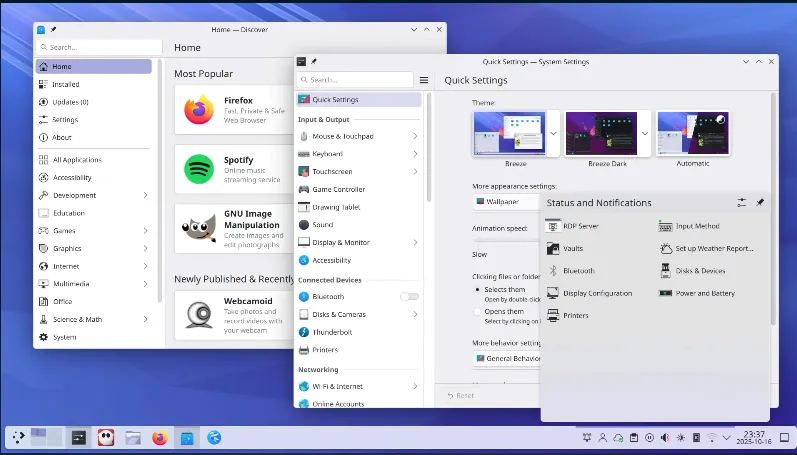Toggle the Bluetooth switch in System Settings
The image size is (797, 455).
[x=409, y=297]
